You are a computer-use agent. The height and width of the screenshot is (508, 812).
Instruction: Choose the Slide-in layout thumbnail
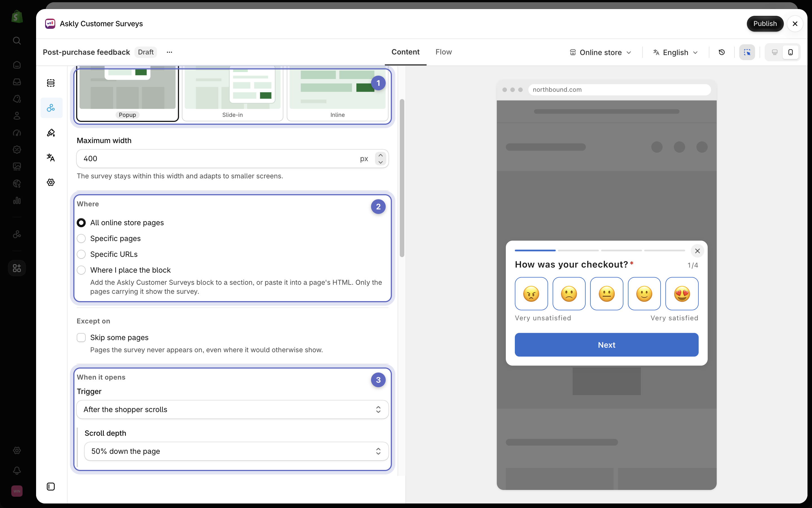click(233, 93)
